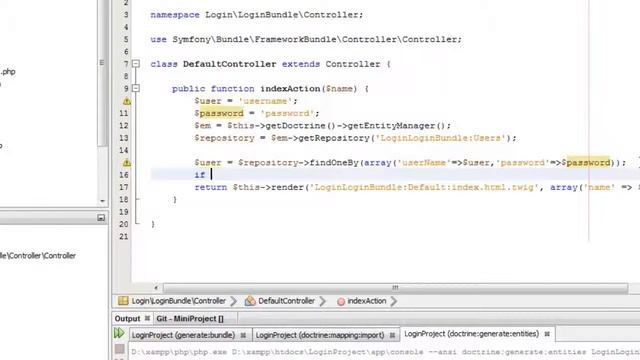Click 'getEntityManager' on line 12
Image resolution: width=640 pixels, height=360 pixels.
pos(391,126)
